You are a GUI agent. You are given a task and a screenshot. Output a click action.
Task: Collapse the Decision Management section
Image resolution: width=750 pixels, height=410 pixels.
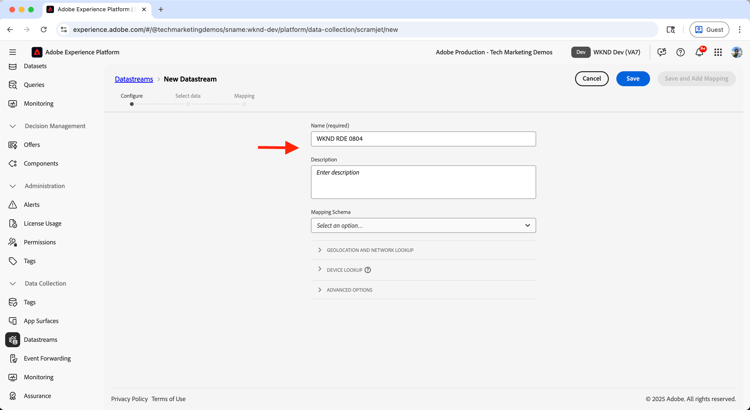(x=13, y=126)
